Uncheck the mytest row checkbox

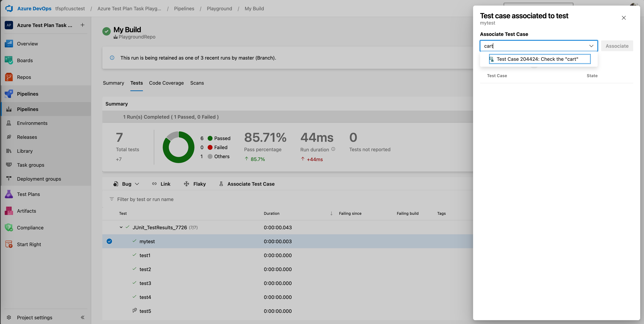click(x=109, y=241)
